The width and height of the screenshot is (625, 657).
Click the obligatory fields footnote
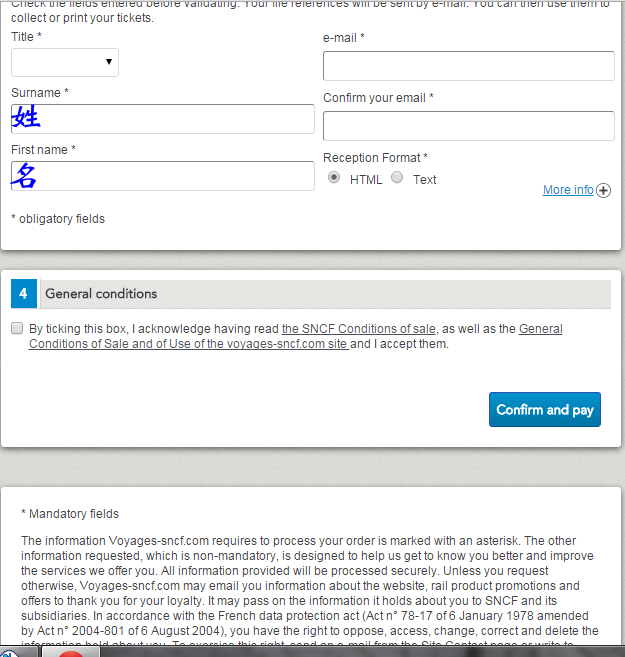coord(58,219)
